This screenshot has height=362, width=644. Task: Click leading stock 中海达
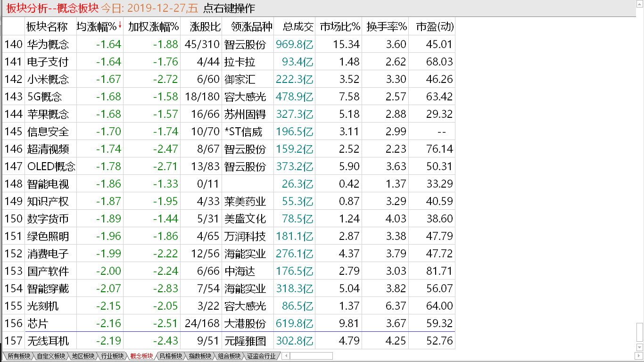tap(239, 271)
